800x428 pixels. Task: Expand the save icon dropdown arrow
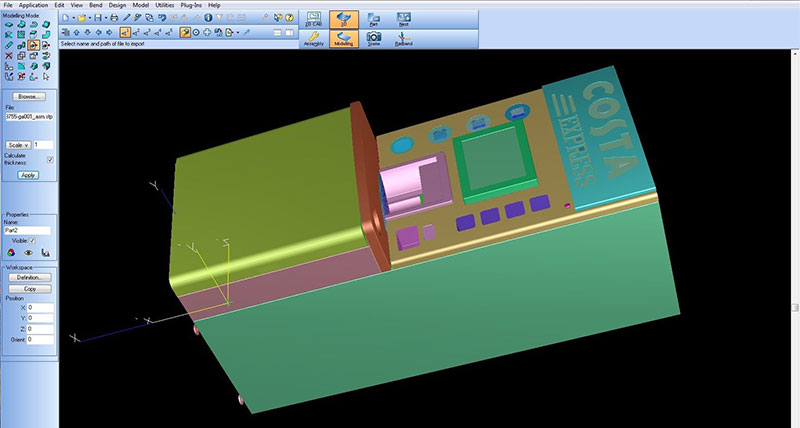pyautogui.click(x=106, y=18)
